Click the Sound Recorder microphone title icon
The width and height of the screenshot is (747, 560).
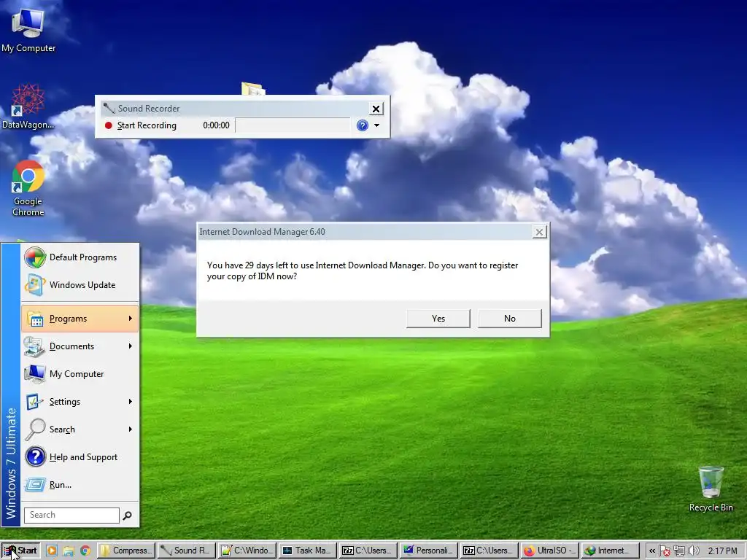(x=109, y=109)
